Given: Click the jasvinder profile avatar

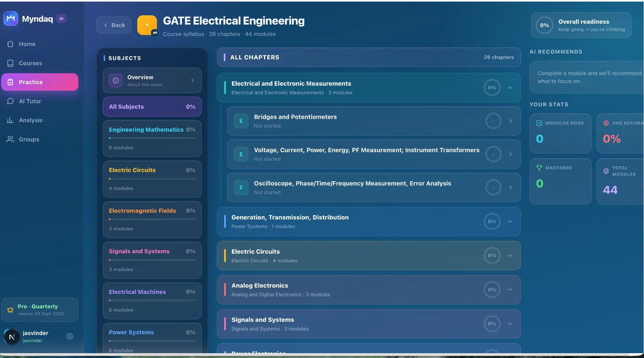Looking at the screenshot, I should click(12, 337).
